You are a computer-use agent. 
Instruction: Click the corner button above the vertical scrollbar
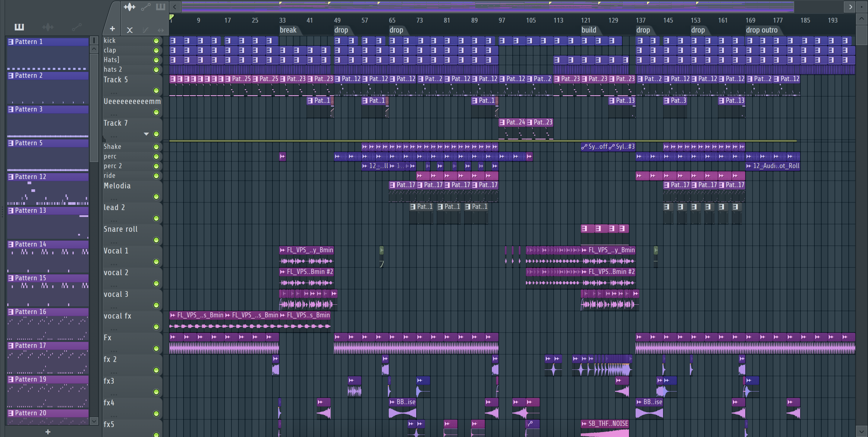pos(862,7)
